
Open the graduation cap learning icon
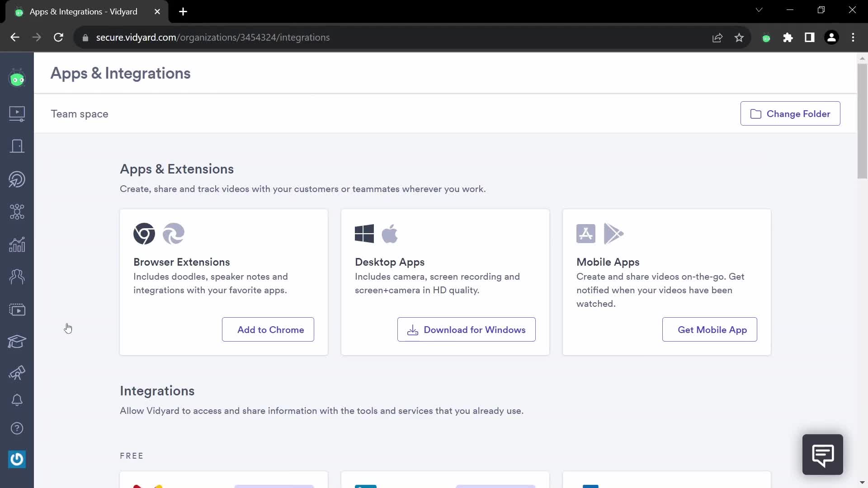(17, 342)
